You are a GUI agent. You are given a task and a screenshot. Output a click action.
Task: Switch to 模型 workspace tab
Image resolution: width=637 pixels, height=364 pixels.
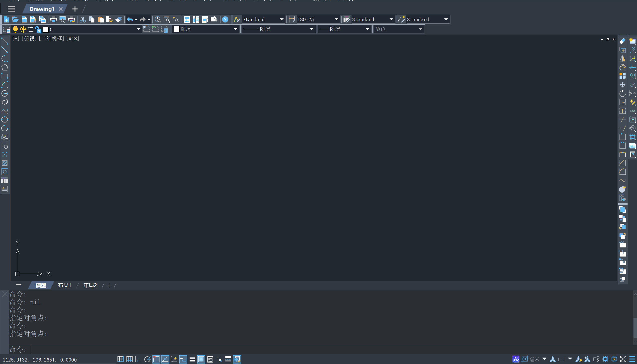click(41, 285)
